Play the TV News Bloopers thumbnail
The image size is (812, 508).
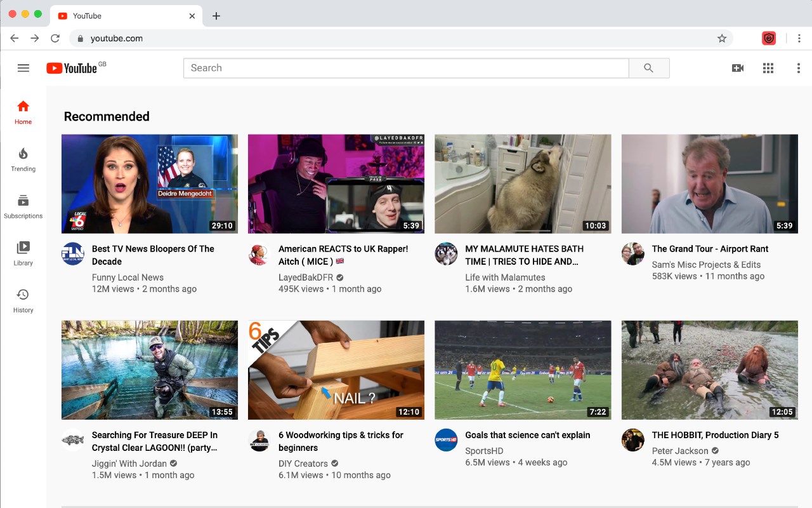150,184
